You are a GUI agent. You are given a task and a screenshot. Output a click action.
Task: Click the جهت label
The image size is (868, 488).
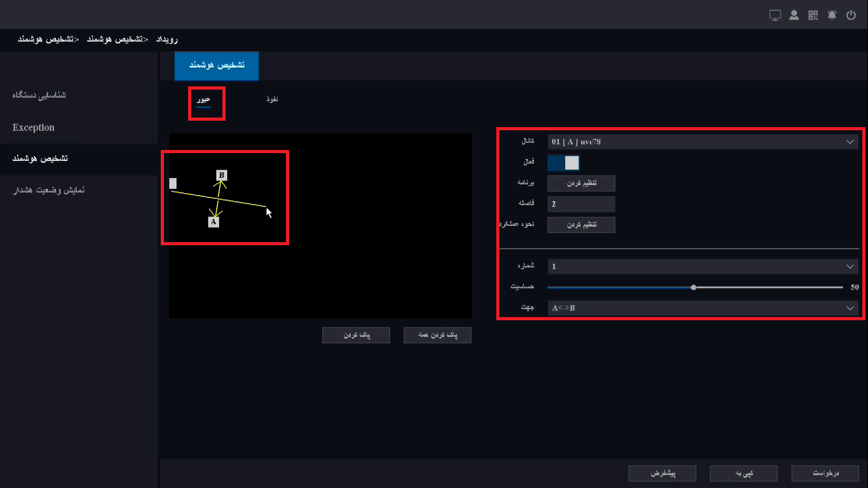pos(527,308)
